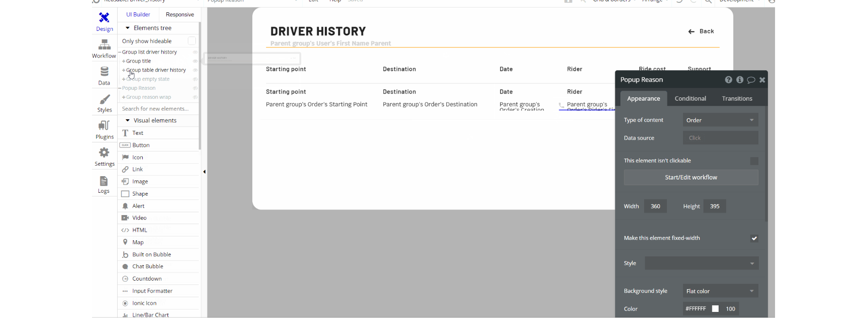Collapse the Elements tree section
This screenshot has height=320, width=868.
128,28
